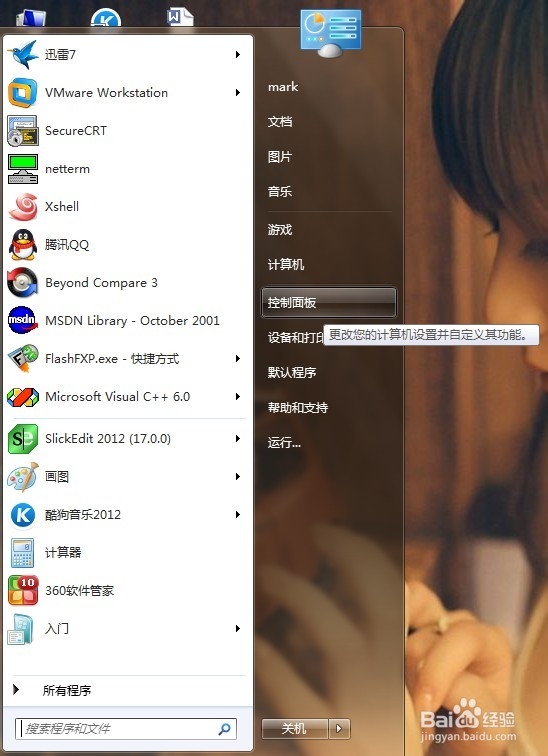Open 计算机 from the Start menu
The image size is (548, 756).
tap(286, 265)
